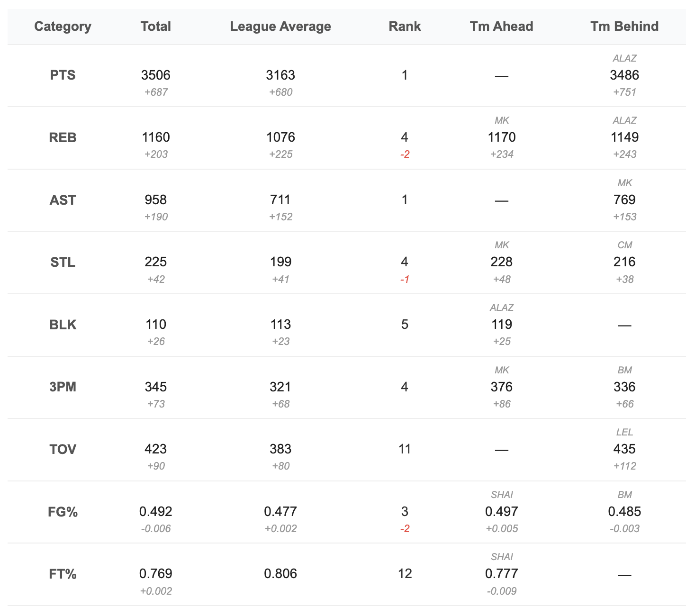The height and width of the screenshot is (616, 686).
Task: Select the FT% category row label
Action: pyautogui.click(x=63, y=574)
